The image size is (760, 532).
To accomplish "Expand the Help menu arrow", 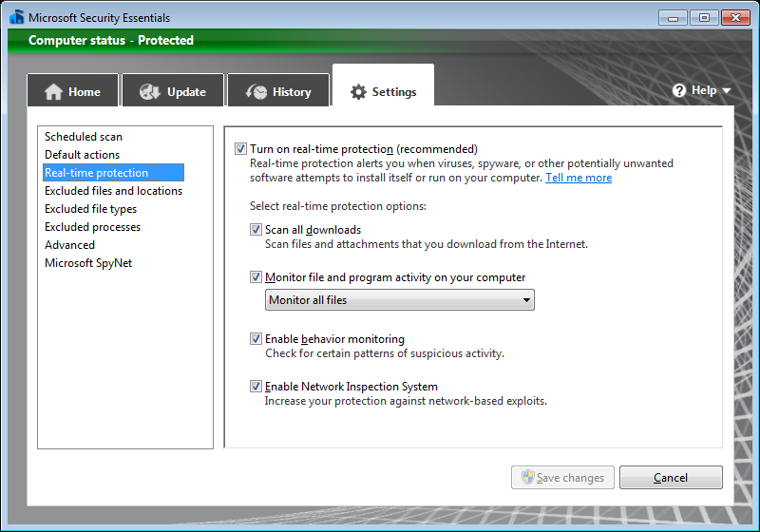I will (727, 91).
